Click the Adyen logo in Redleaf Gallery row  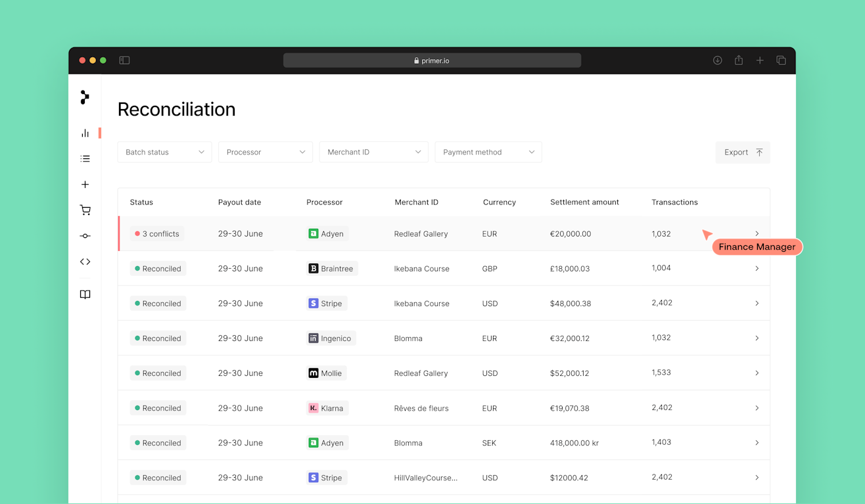pos(314,234)
